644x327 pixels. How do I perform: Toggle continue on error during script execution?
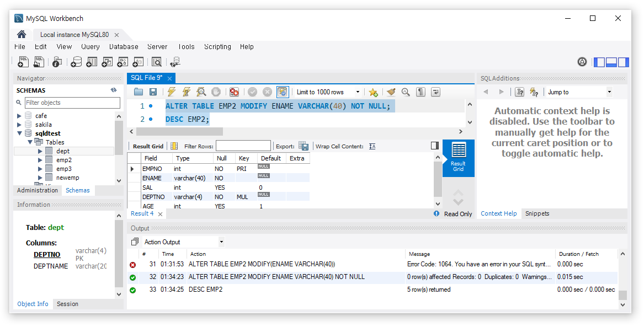234,92
